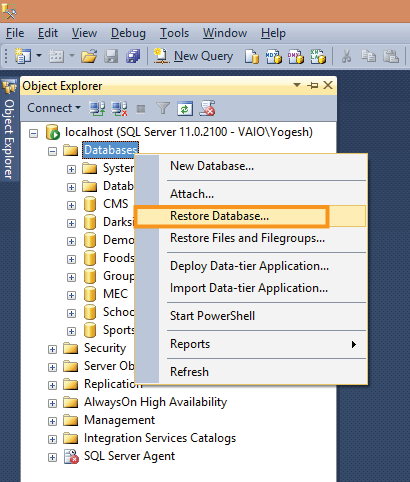Collapse the Databases folder
Viewport: 410px width, 482px height.
click(x=52, y=152)
